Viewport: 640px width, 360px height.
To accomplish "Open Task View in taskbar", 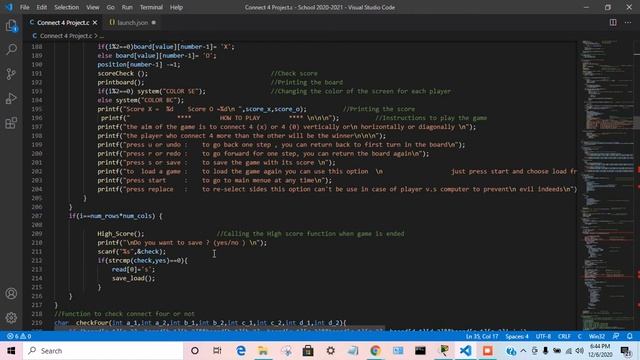I will [217, 351].
